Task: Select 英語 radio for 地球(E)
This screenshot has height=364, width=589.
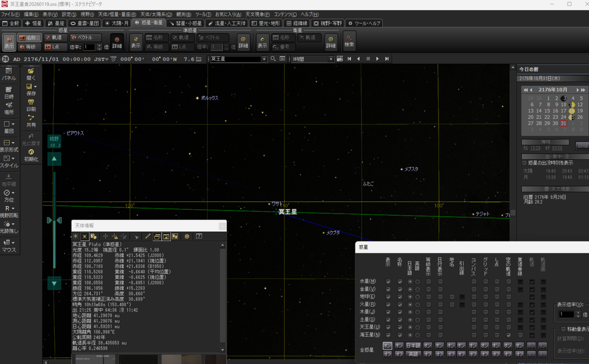Action: click(x=418, y=297)
